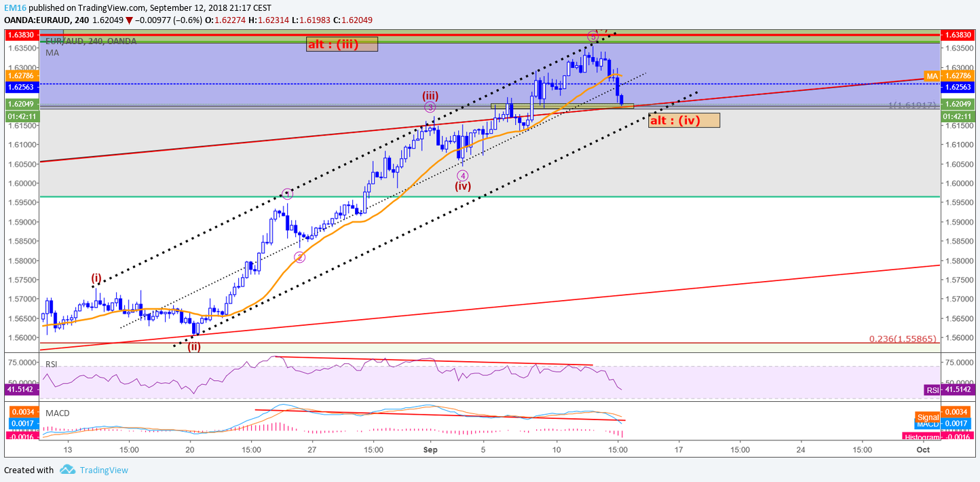Screen dimensions: 980x482
Task: Click the RSI pane title text
Action: click(52, 364)
